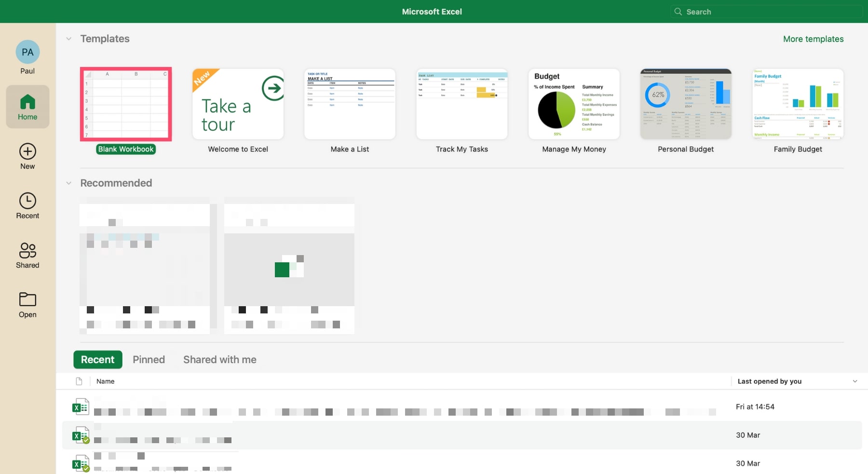
Task: Open the Recent sidebar section
Action: pyautogui.click(x=27, y=206)
